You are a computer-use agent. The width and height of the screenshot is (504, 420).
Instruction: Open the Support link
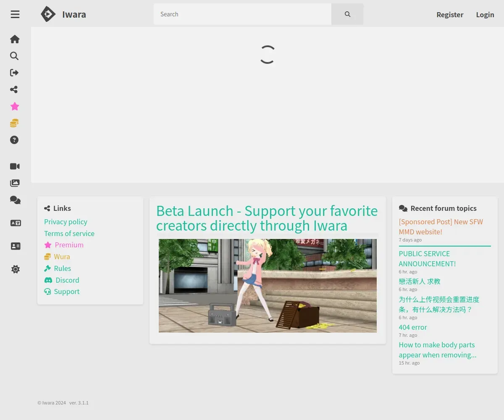click(x=62, y=291)
